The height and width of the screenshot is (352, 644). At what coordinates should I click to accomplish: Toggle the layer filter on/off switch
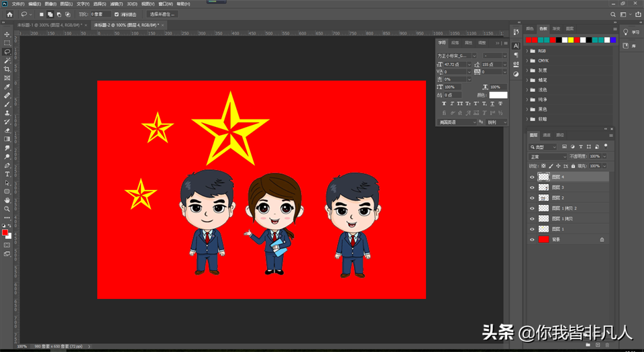point(606,146)
